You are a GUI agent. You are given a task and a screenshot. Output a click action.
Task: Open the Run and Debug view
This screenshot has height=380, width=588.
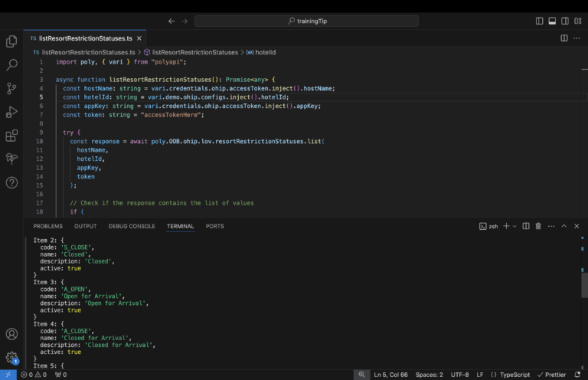[11, 112]
